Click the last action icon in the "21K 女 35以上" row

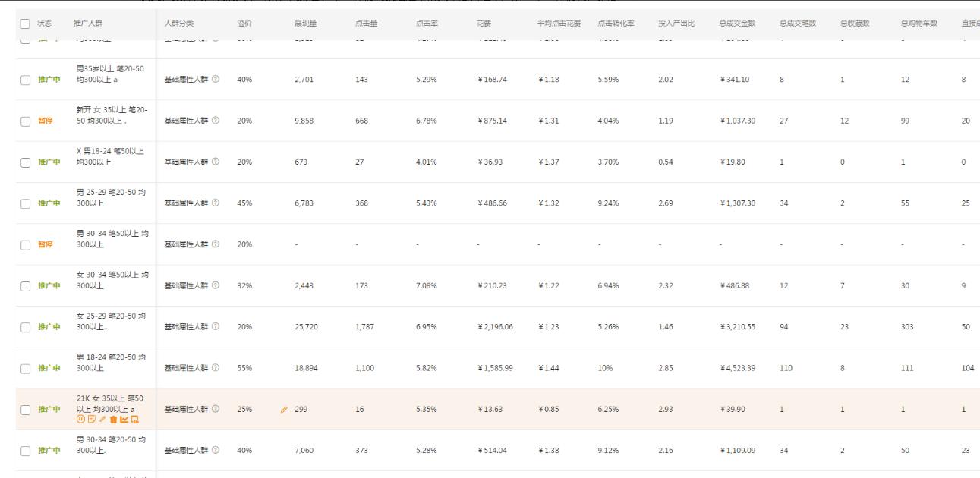(x=135, y=420)
